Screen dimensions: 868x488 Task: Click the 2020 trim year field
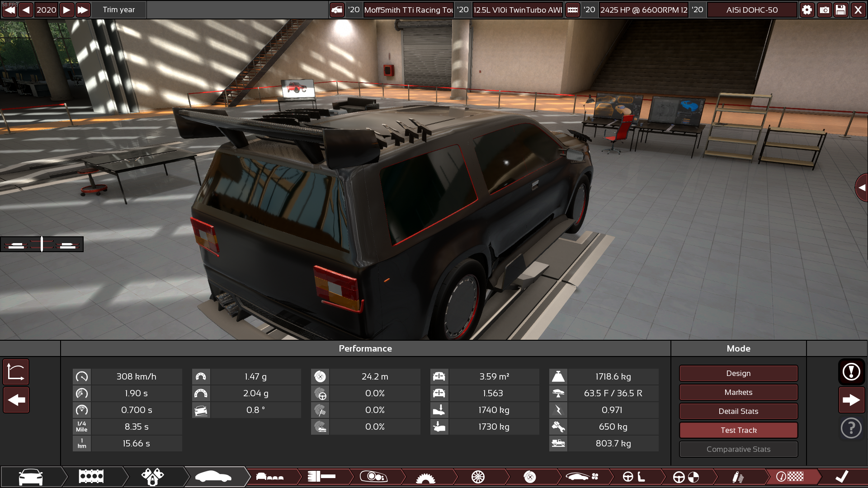(47, 10)
